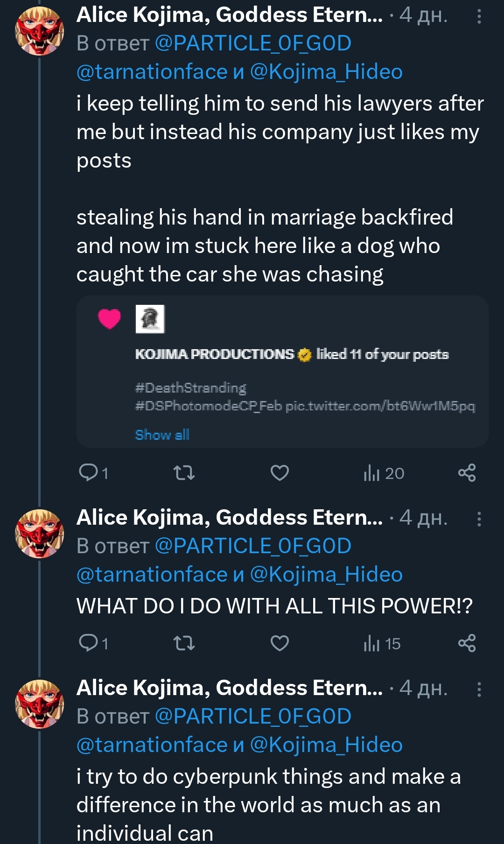504x844 pixels.
Task: Open more options for the cyberpunk tweet
Action: click(479, 689)
